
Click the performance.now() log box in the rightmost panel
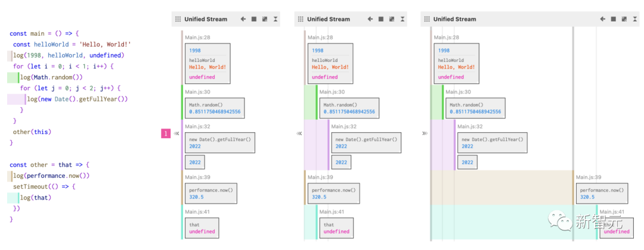(602, 193)
